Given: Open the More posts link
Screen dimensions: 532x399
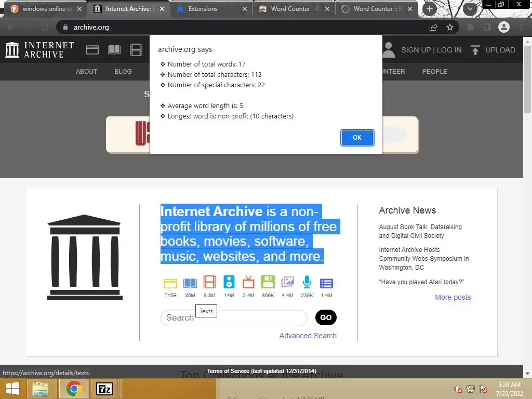Looking at the screenshot, I should point(453,297).
